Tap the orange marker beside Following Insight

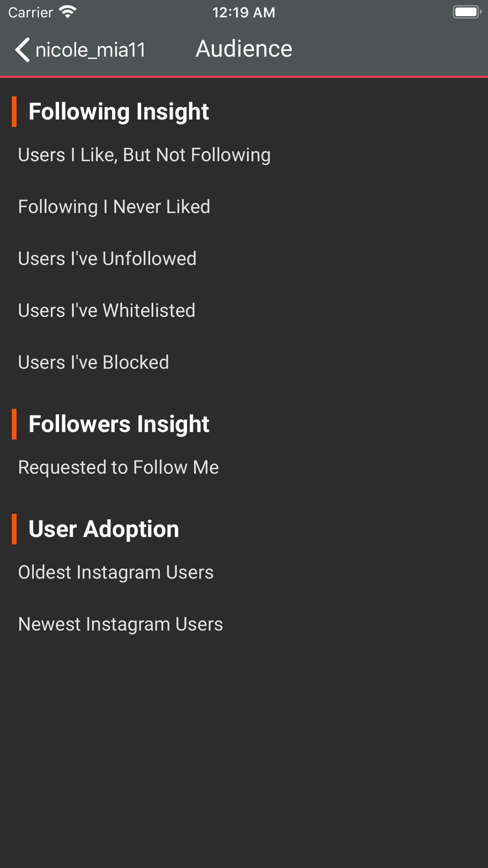tap(14, 112)
